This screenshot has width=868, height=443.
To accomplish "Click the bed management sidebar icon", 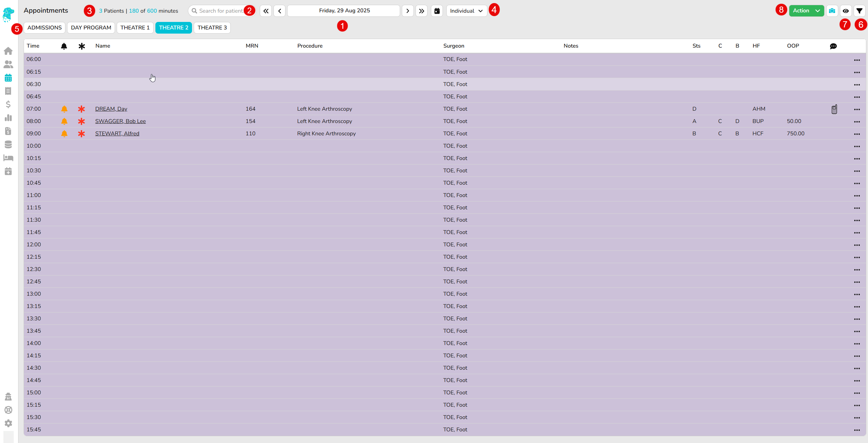I will (8, 158).
